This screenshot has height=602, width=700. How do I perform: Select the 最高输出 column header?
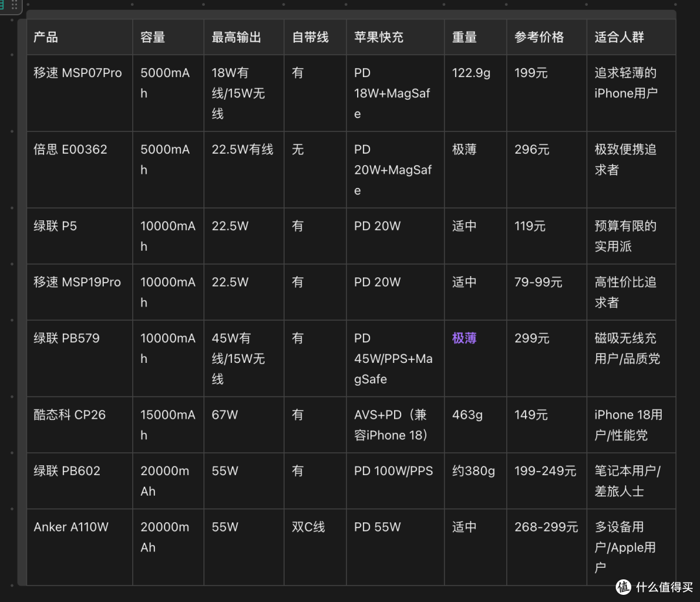(244, 37)
